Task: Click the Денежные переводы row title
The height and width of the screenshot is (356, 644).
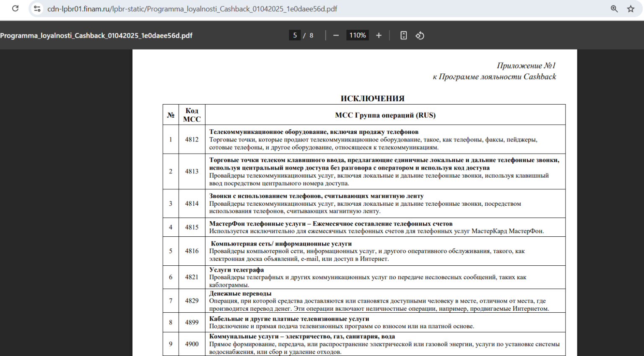Action: [x=240, y=293]
